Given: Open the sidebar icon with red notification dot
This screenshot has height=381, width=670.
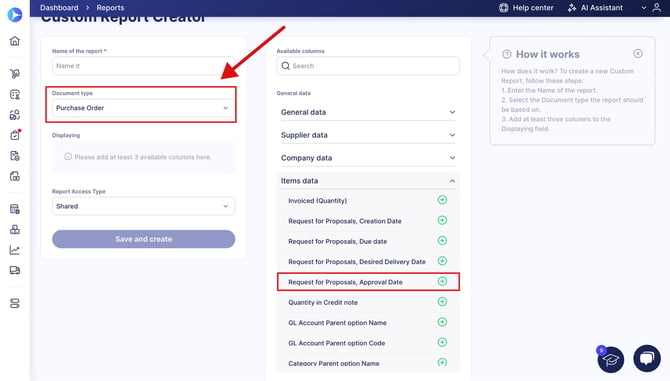Looking at the screenshot, I should (x=15, y=135).
